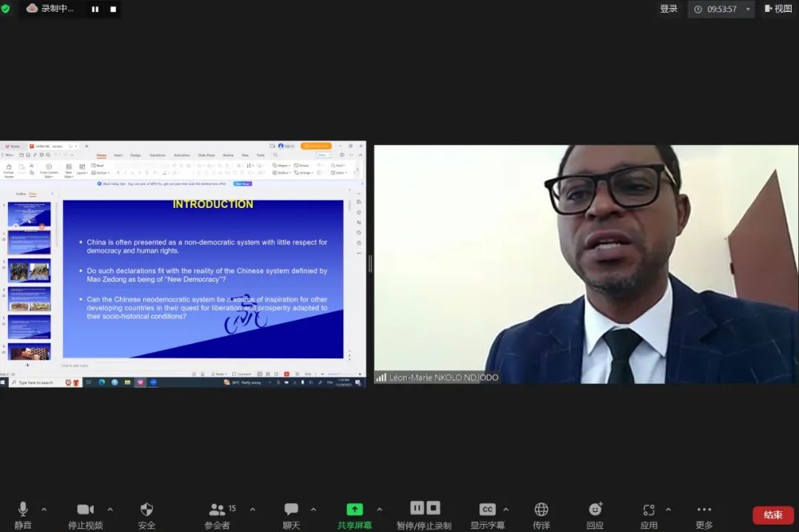Open the Security (安全) shield icon
799x532 pixels.
tap(146, 509)
